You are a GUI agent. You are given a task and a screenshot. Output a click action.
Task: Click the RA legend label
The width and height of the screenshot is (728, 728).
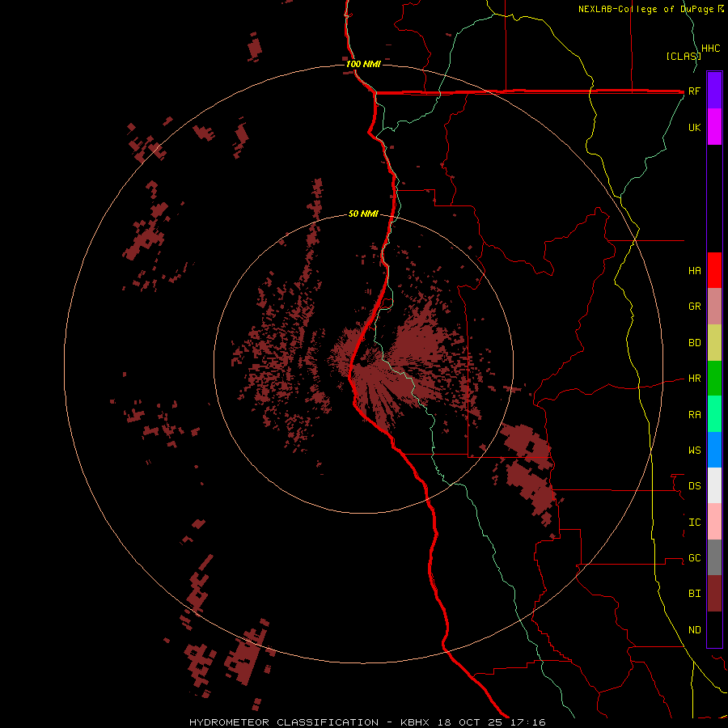pos(694,415)
